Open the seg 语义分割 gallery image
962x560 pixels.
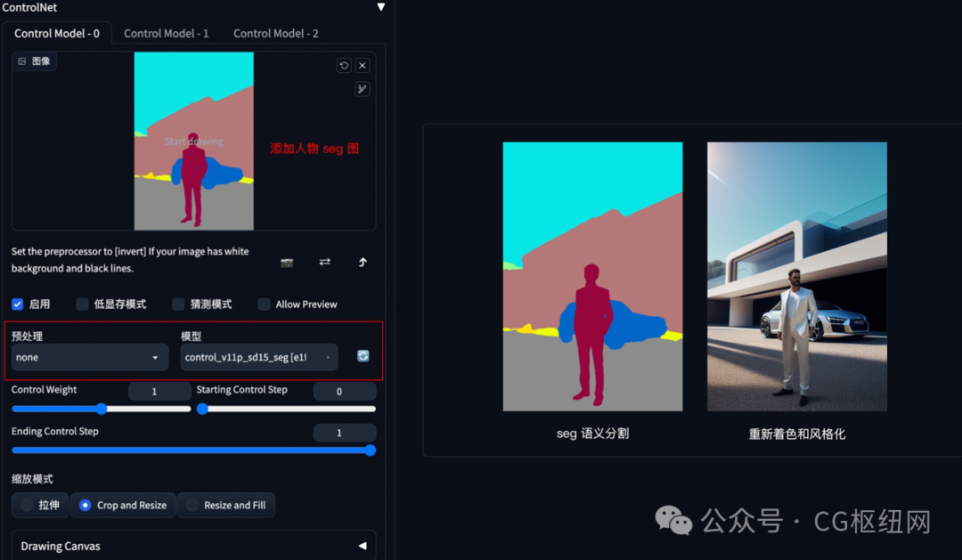coord(592,277)
